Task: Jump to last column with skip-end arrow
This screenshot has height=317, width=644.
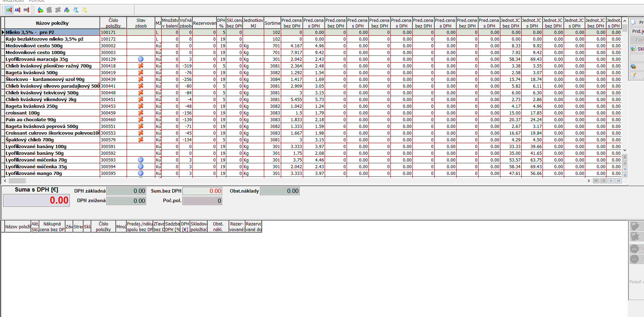Action: 618,181
